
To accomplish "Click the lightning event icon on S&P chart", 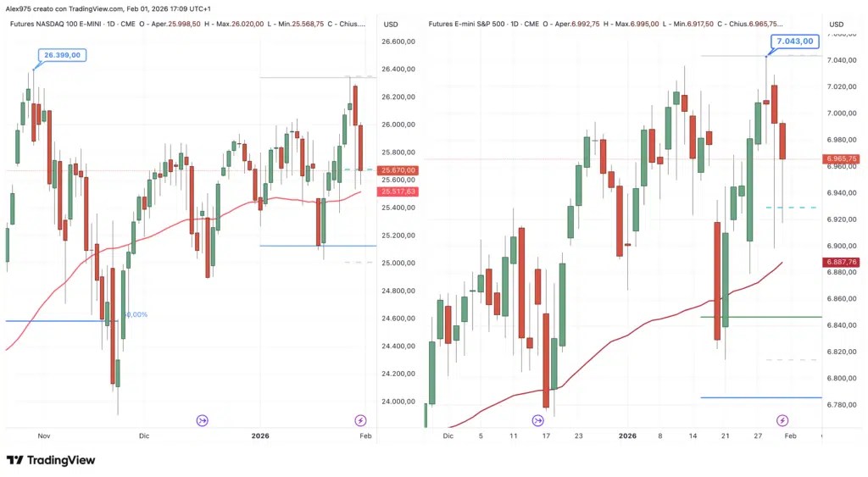I will click(782, 420).
